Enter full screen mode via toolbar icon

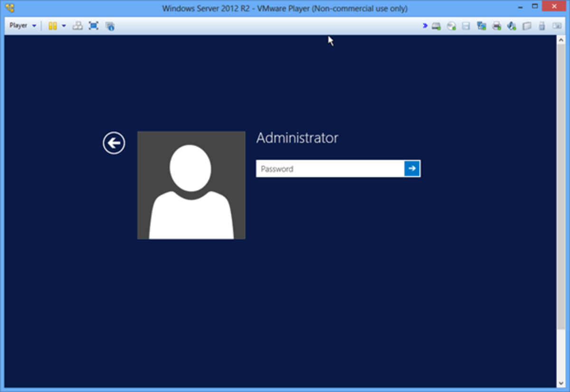[94, 26]
